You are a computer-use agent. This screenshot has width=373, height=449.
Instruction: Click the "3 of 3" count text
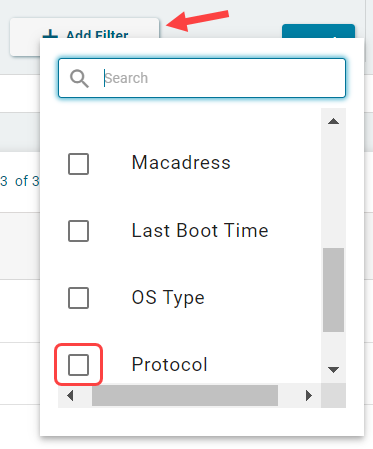pyautogui.click(x=20, y=181)
